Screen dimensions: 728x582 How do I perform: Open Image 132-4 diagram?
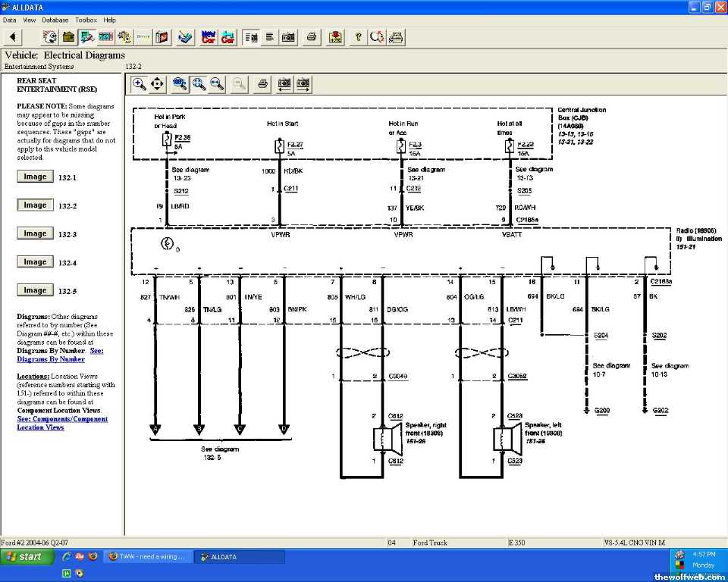pos(35,262)
